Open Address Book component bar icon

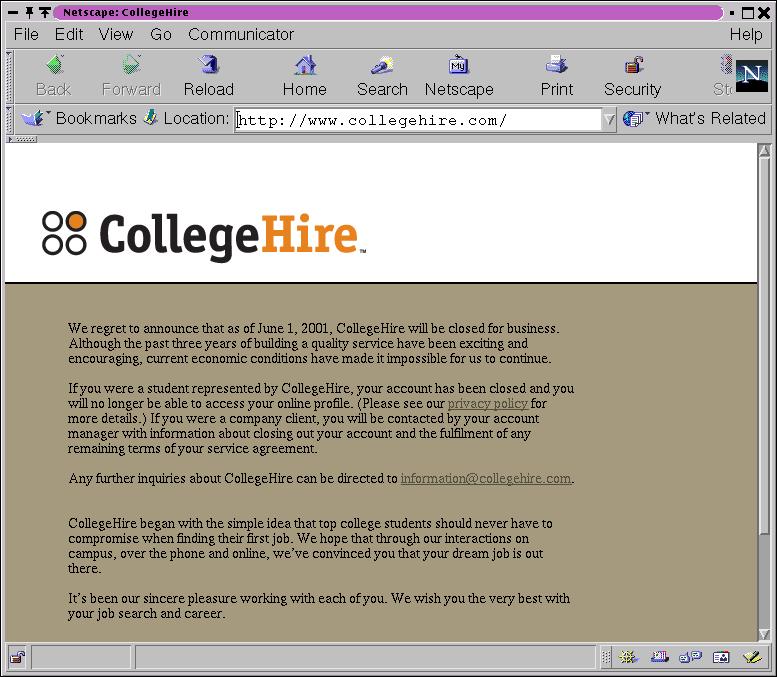(721, 657)
